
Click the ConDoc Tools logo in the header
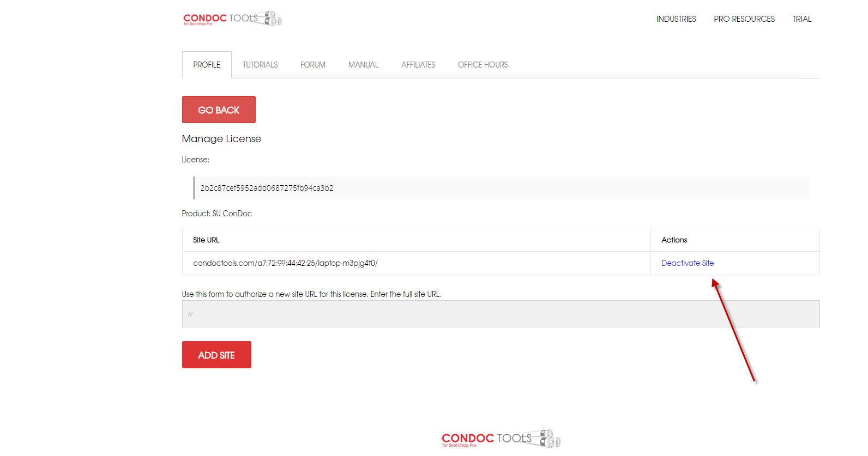[x=232, y=19]
